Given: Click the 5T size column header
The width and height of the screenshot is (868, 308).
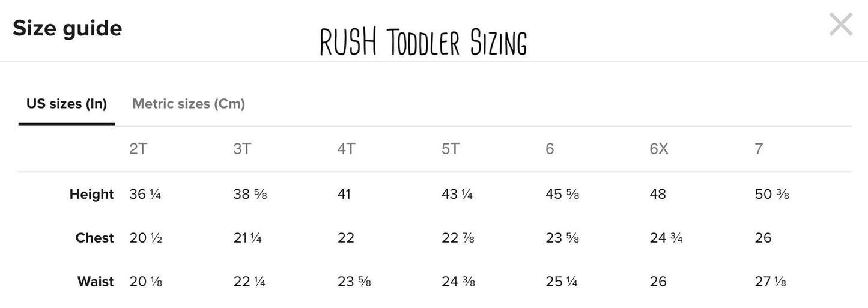Looking at the screenshot, I should coord(451,149).
